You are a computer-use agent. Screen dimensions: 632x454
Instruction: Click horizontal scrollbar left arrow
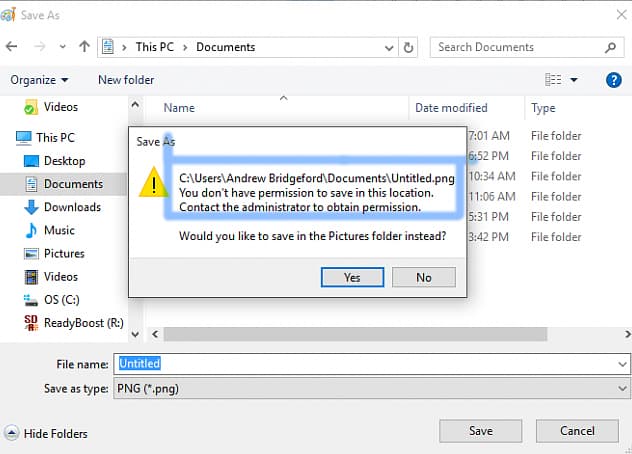(x=155, y=334)
